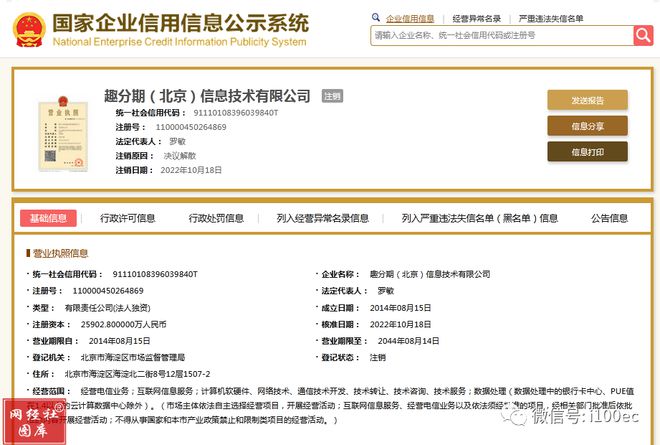Switch to the 基础信息 tab
This screenshot has width=660, height=445.
[48, 218]
